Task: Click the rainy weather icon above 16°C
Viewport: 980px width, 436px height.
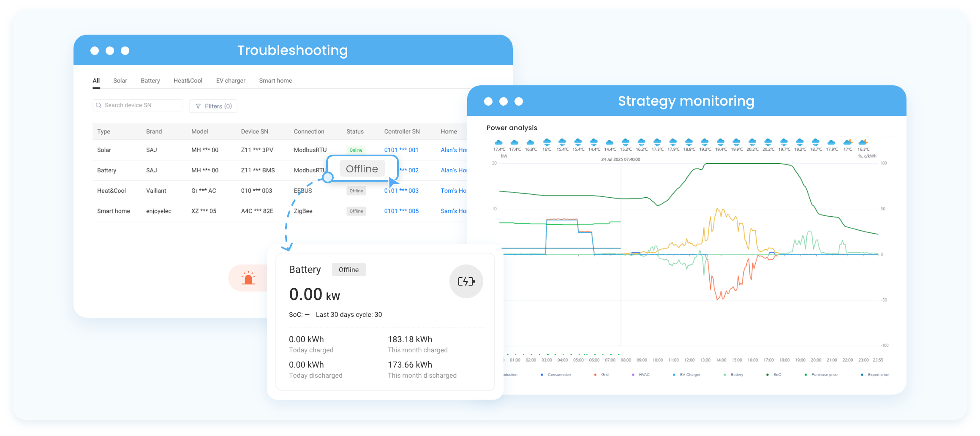Action: tap(547, 142)
